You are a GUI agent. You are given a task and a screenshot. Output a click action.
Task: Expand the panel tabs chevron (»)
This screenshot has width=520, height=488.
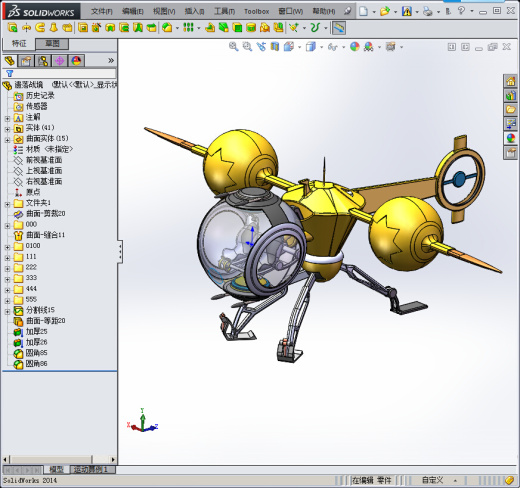[111, 61]
